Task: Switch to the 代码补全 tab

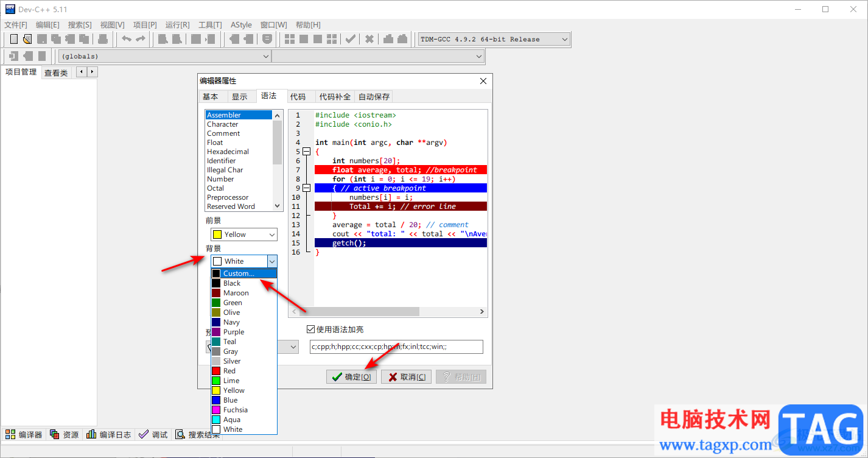Action: tap(335, 96)
